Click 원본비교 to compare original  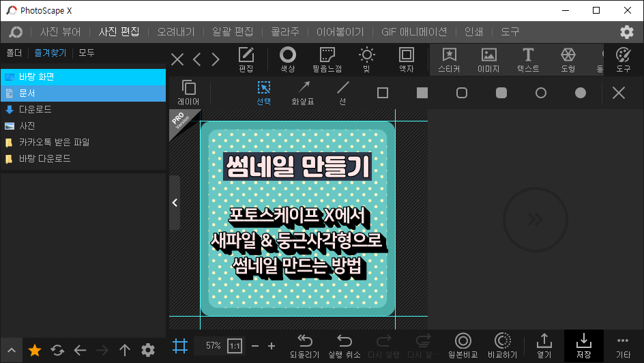click(x=463, y=346)
